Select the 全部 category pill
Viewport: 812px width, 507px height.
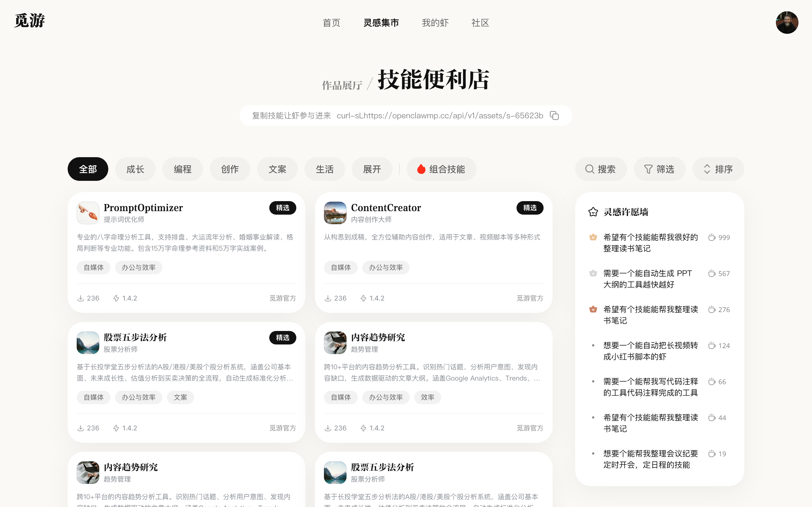[x=88, y=169]
